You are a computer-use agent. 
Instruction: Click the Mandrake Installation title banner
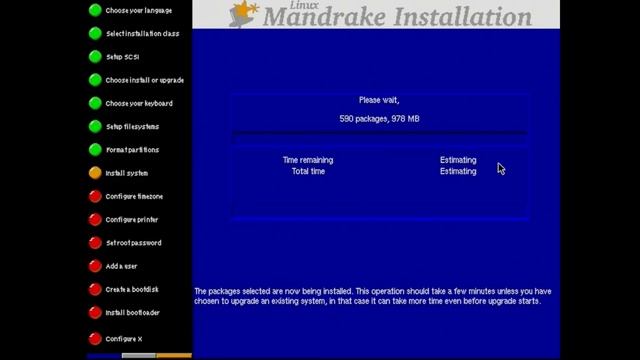(376, 14)
